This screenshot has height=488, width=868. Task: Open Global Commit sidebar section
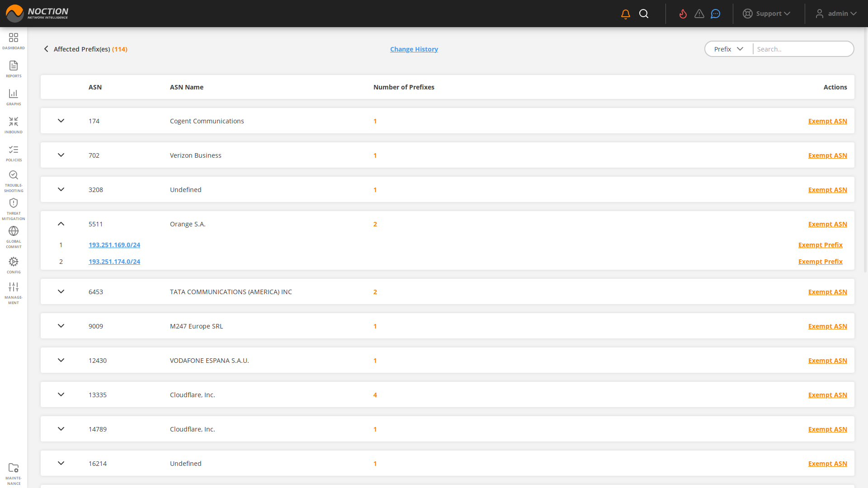pyautogui.click(x=14, y=237)
